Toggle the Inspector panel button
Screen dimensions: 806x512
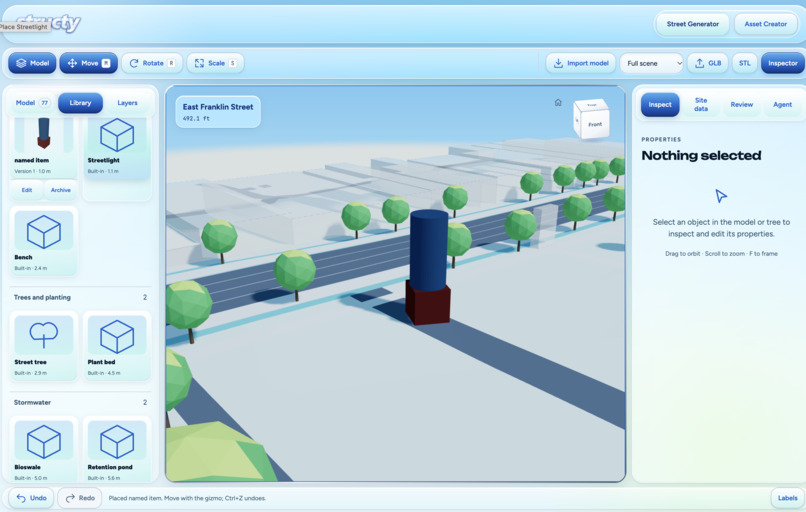782,63
